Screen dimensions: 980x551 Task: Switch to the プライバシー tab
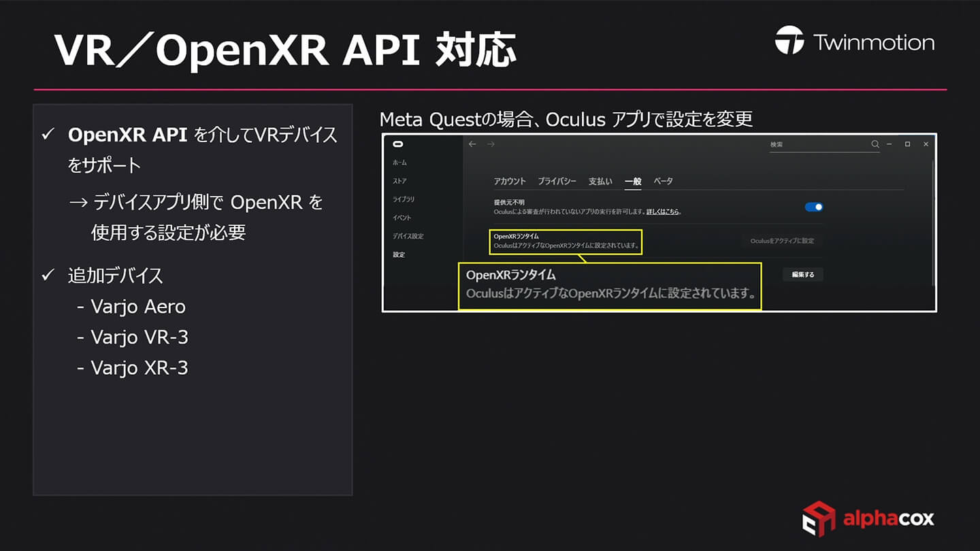coord(557,181)
